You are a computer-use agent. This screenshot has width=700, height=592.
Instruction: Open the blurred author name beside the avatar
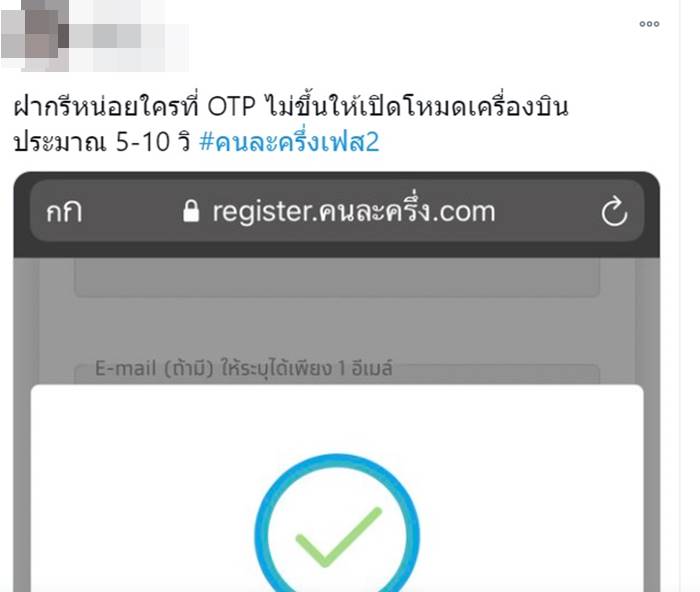[129, 36]
